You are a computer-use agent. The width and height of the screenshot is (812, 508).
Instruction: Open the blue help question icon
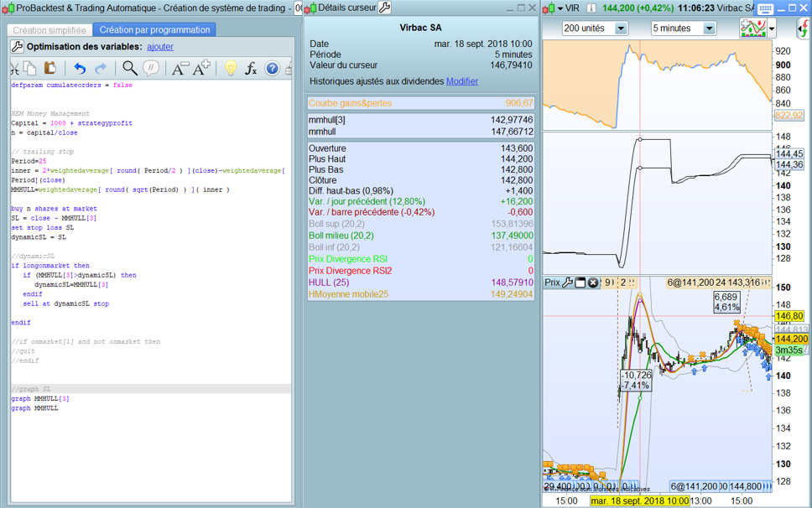272,69
